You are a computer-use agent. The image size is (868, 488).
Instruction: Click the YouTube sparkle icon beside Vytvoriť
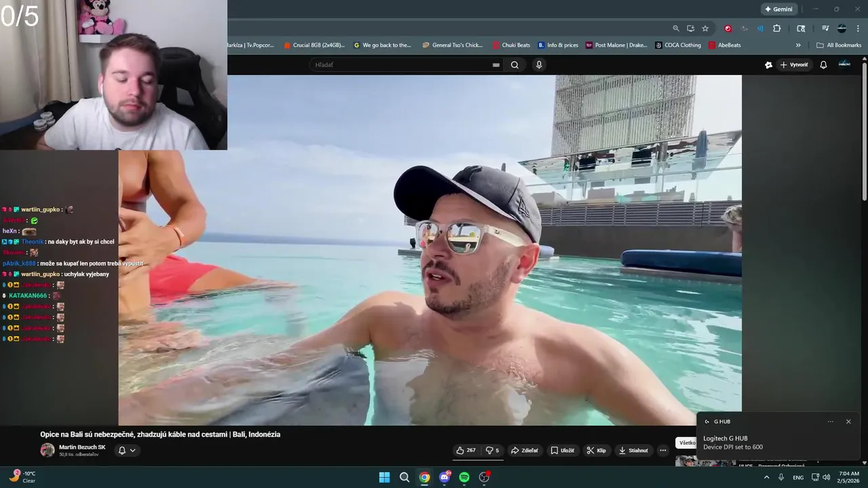(x=768, y=65)
